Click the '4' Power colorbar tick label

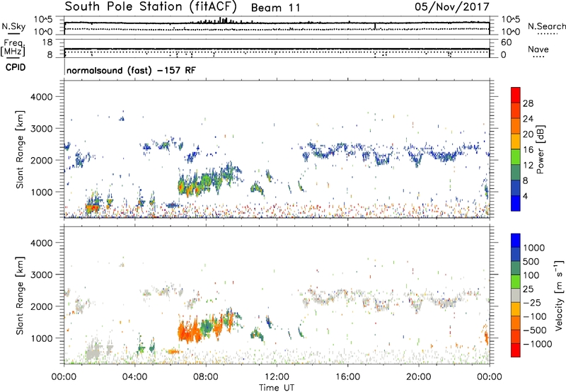pos(525,196)
